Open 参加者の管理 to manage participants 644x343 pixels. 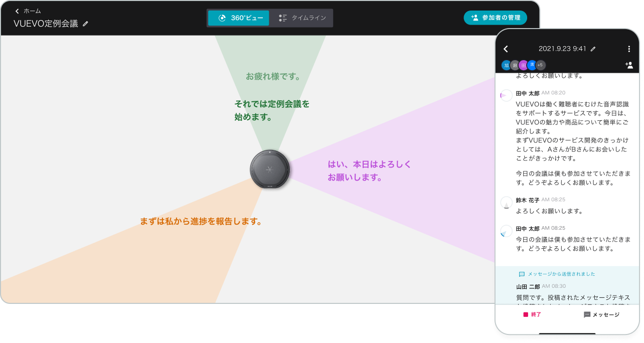[496, 18]
